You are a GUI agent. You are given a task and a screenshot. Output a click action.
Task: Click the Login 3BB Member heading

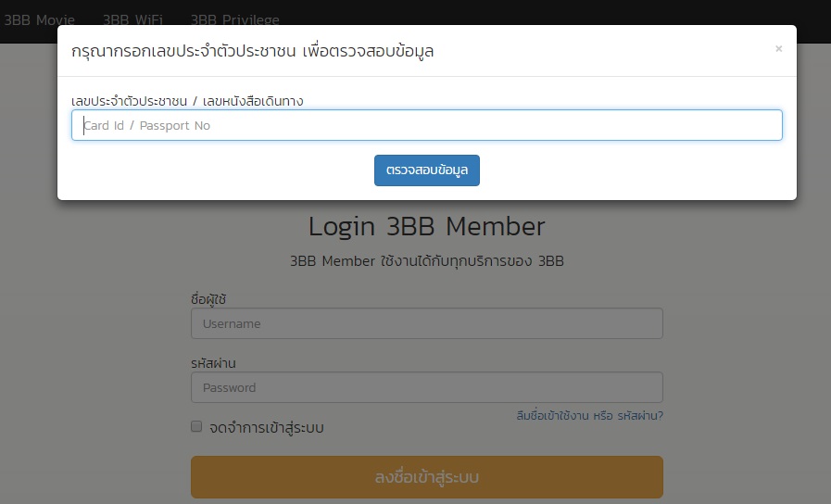427,227
